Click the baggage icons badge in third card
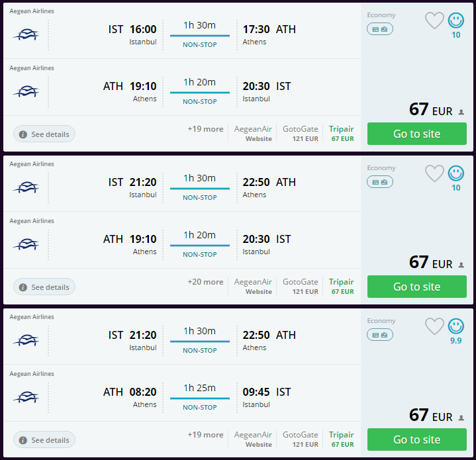Image resolution: width=476 pixels, height=460 pixels. (x=380, y=335)
